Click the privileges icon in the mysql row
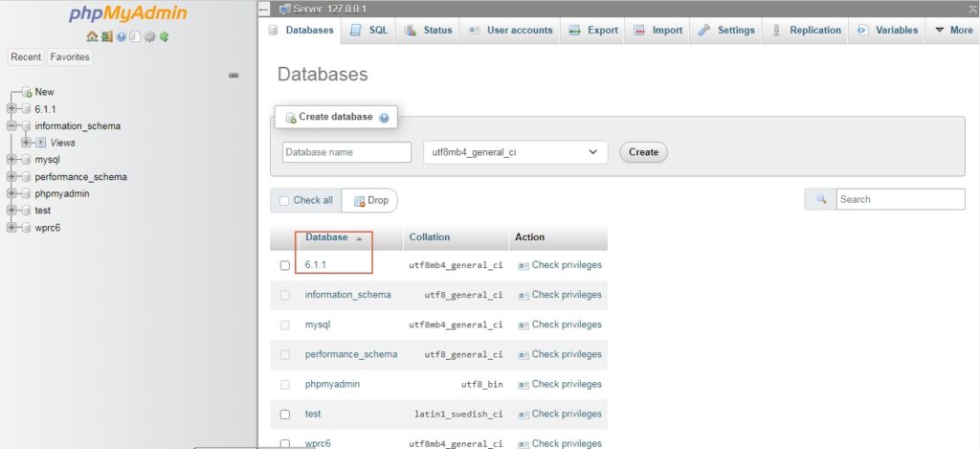Viewport: 980px width, 449px height. coord(523,326)
